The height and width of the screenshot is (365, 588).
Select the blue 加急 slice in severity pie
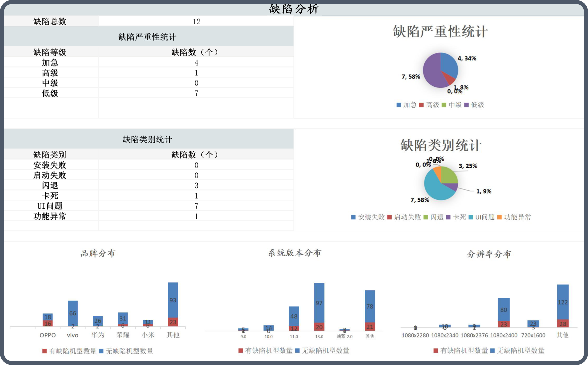pyautogui.click(x=448, y=65)
